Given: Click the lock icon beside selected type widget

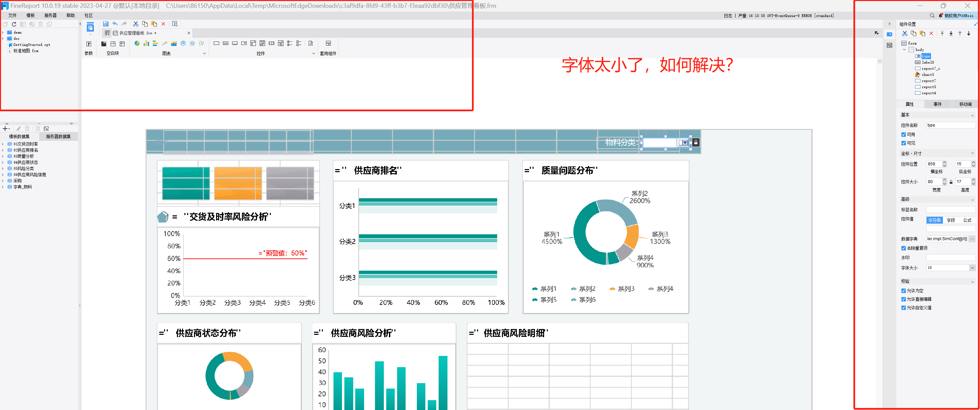Looking at the screenshot, I should coord(696,142).
